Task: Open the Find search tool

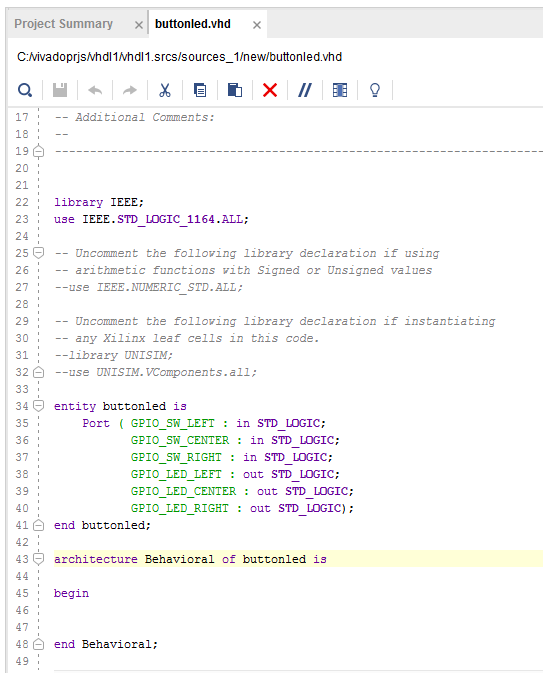Action: point(25,90)
